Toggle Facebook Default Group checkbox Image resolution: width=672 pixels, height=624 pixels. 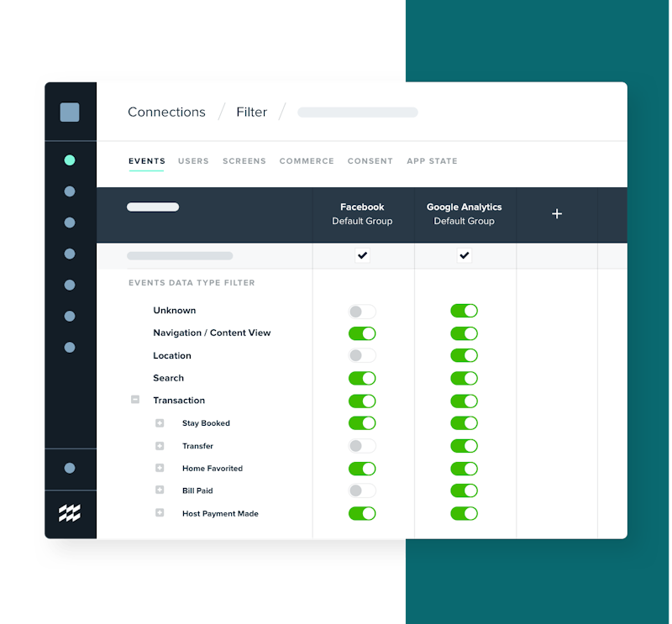pos(363,255)
